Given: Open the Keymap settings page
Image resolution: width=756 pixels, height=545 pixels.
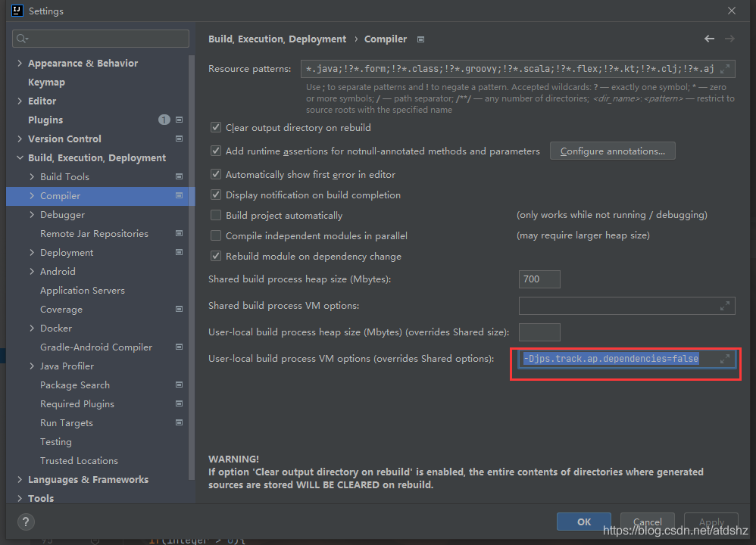Looking at the screenshot, I should 46,82.
